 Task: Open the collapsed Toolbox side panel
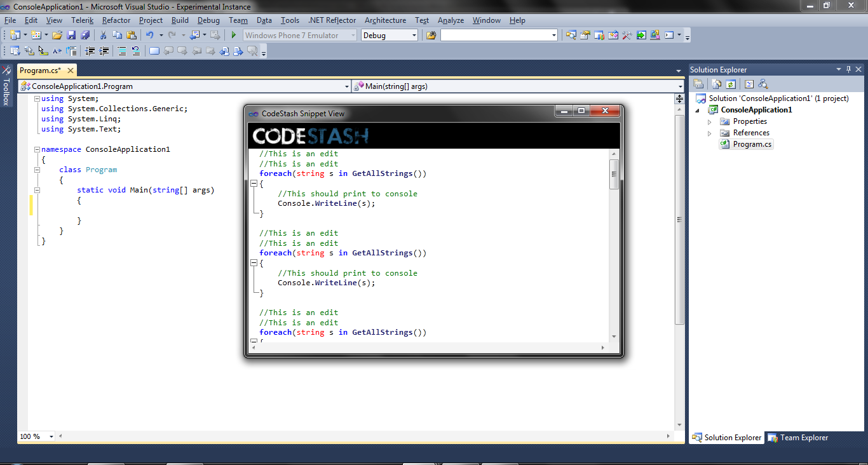[x=6, y=85]
